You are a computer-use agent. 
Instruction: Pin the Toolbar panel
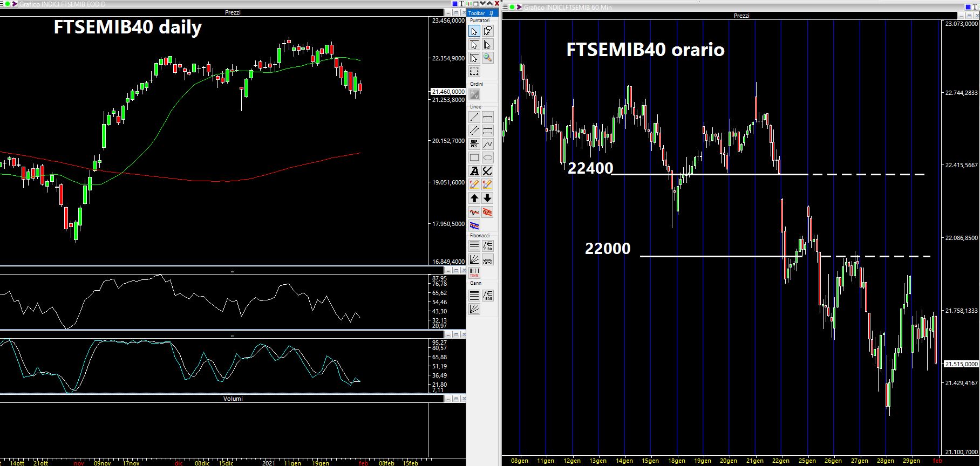click(492, 13)
